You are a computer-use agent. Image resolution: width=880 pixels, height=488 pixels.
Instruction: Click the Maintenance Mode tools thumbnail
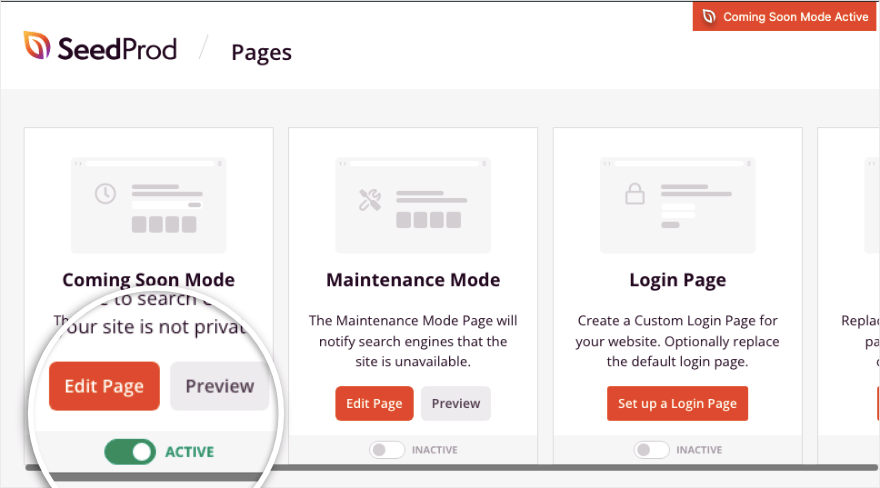(x=413, y=205)
